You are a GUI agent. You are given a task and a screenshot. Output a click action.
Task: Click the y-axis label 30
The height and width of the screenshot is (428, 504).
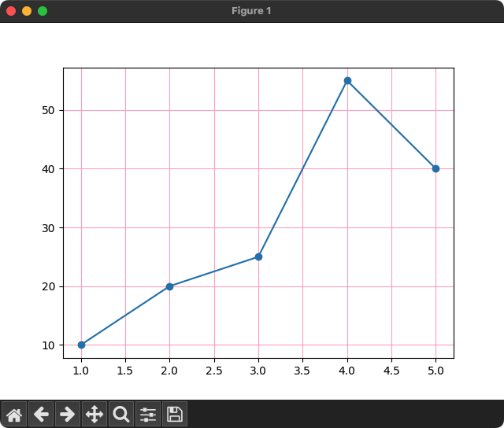pos(48,228)
